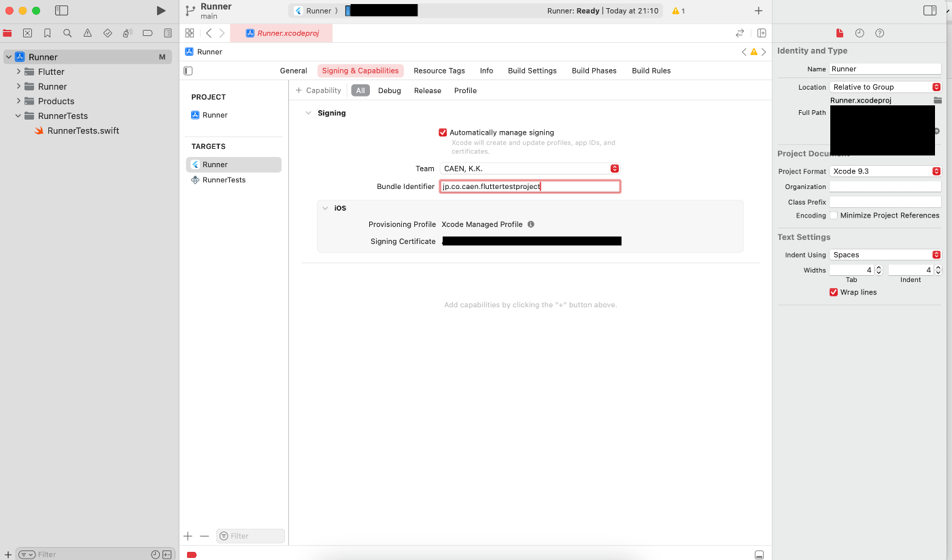Switch to the Info tab
952x560 pixels.
coord(486,71)
